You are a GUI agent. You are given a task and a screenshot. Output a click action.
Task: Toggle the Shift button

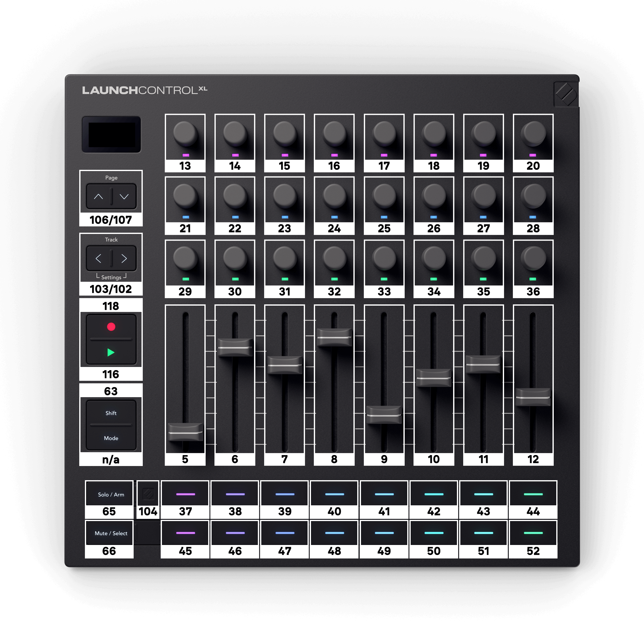point(111,413)
